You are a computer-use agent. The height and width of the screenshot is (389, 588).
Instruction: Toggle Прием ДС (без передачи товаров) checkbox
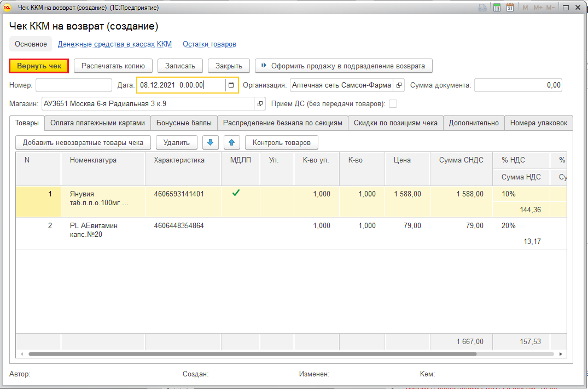tap(393, 104)
